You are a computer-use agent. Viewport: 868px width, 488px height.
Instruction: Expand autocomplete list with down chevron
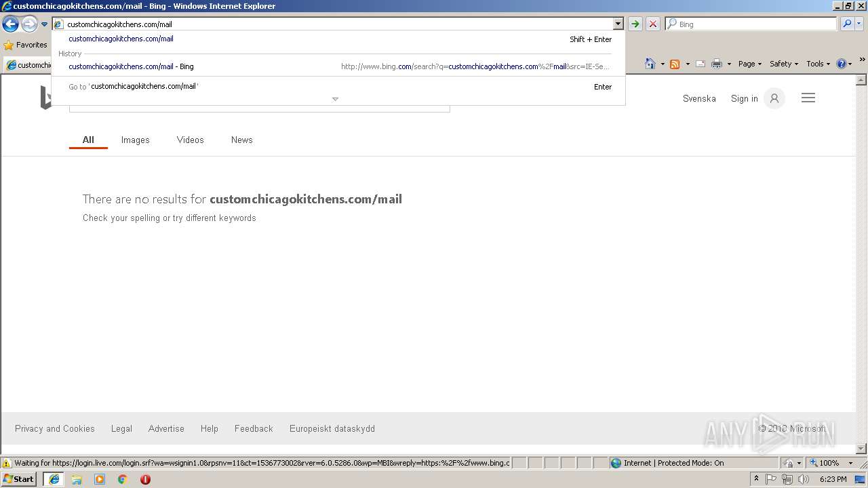(x=335, y=99)
